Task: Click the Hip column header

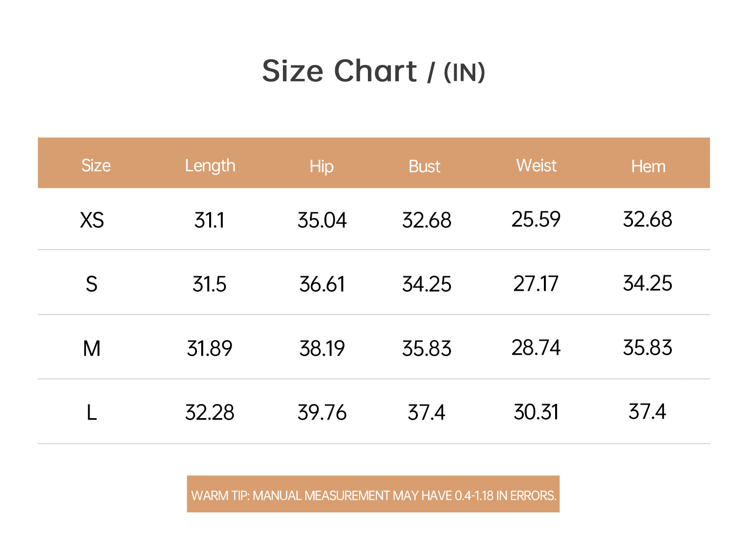Action: coord(322,167)
